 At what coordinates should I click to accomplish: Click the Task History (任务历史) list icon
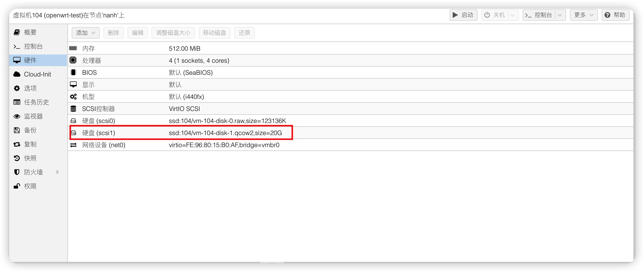[x=17, y=102]
